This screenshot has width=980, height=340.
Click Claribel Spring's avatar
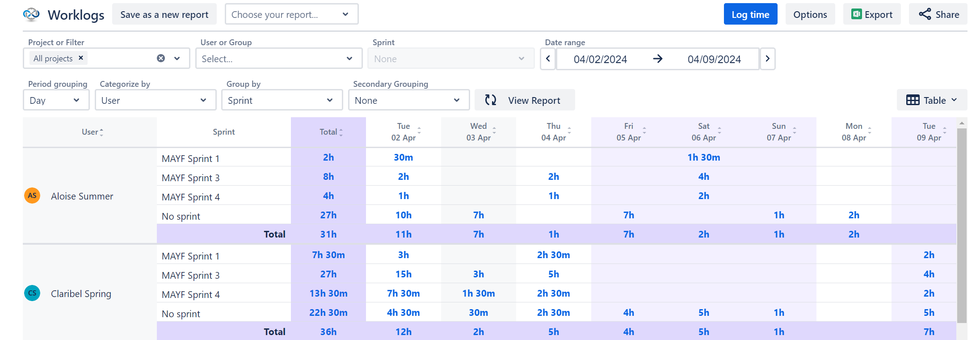pos(32,293)
